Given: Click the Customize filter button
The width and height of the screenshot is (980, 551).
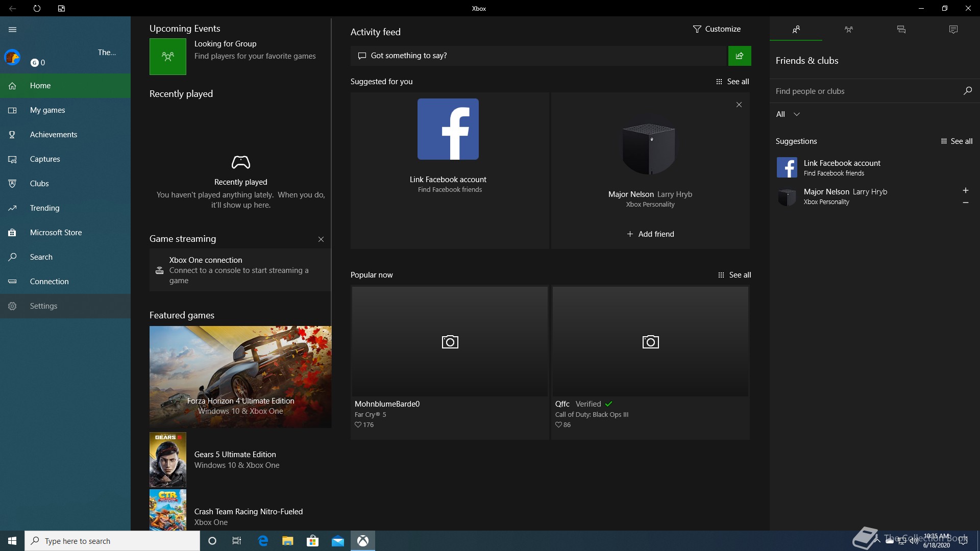Looking at the screenshot, I should pyautogui.click(x=717, y=29).
